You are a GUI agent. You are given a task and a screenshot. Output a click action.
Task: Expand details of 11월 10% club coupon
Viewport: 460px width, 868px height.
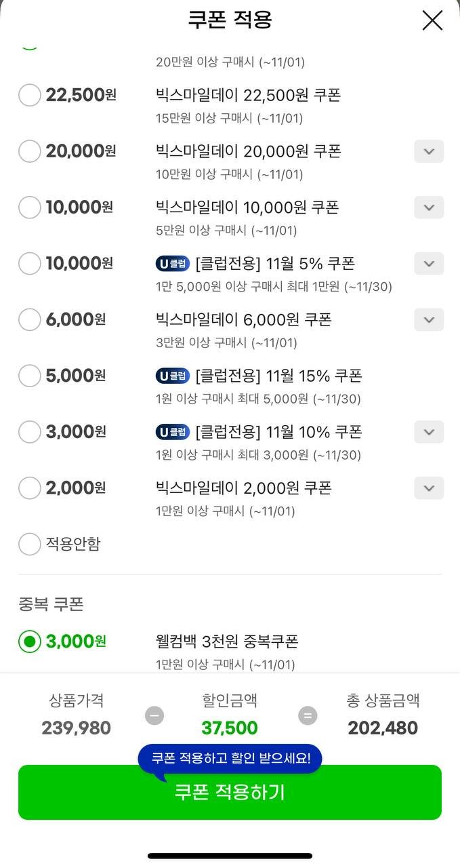(x=429, y=432)
